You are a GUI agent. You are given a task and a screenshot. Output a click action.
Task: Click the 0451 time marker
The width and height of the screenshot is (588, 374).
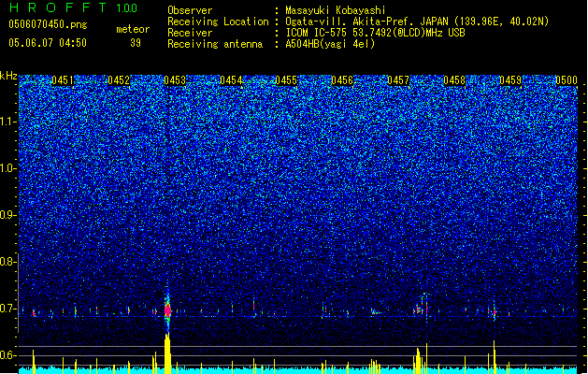(63, 80)
